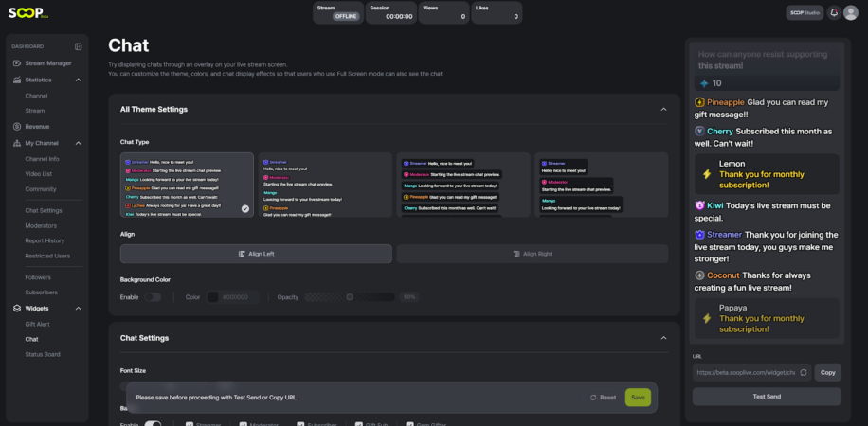868x426 pixels.
Task: Select the Align Right button
Action: (533, 254)
